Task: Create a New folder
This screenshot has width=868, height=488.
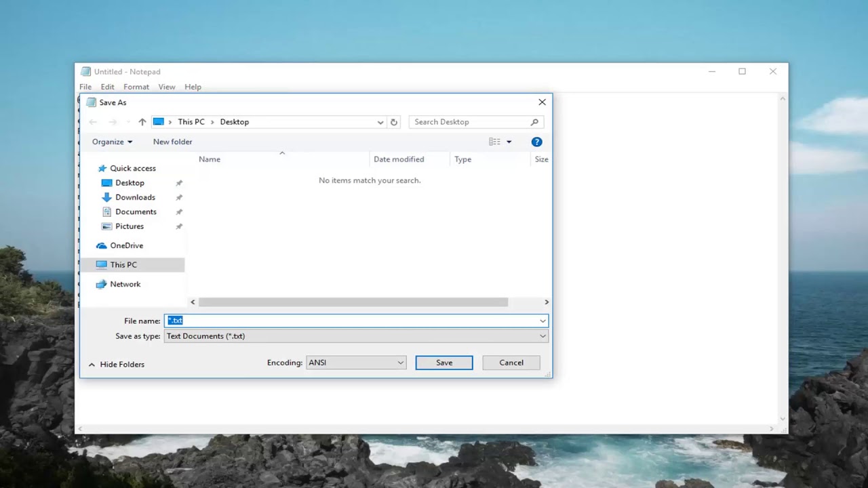Action: tap(172, 142)
